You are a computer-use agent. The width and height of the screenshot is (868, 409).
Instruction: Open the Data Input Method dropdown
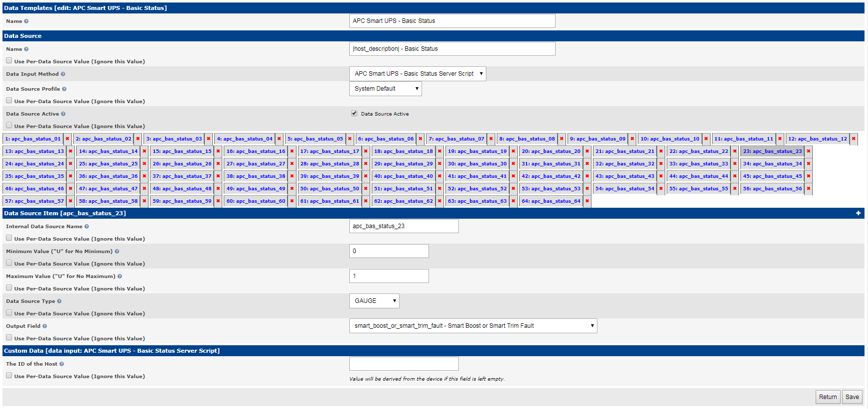(x=418, y=74)
